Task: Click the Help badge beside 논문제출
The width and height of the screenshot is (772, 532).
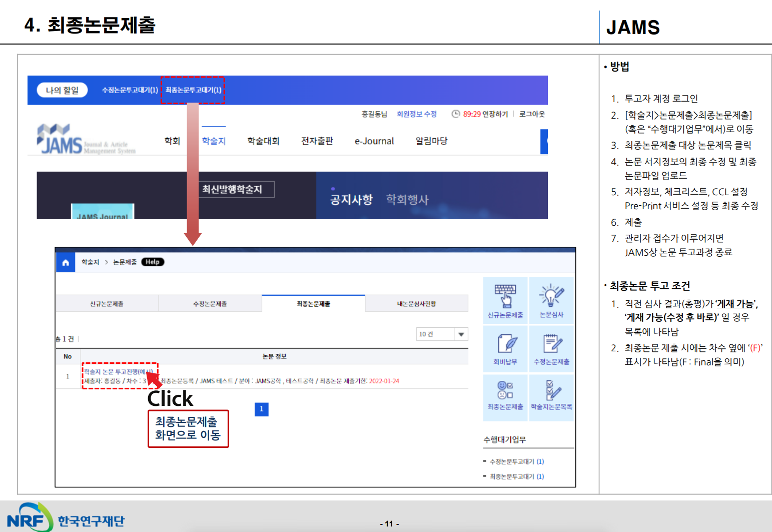Action: point(153,262)
